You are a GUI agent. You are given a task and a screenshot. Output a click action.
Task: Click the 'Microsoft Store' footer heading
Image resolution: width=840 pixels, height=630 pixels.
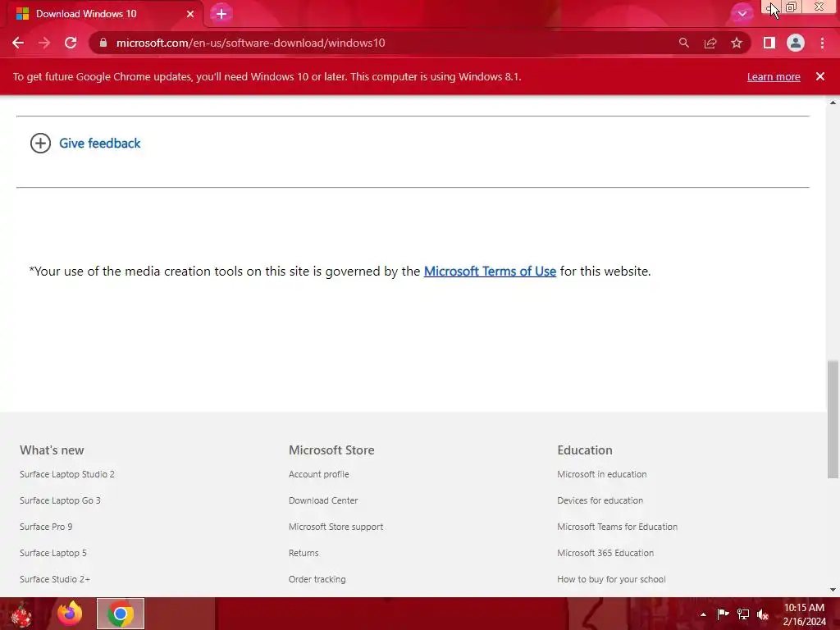pos(331,450)
